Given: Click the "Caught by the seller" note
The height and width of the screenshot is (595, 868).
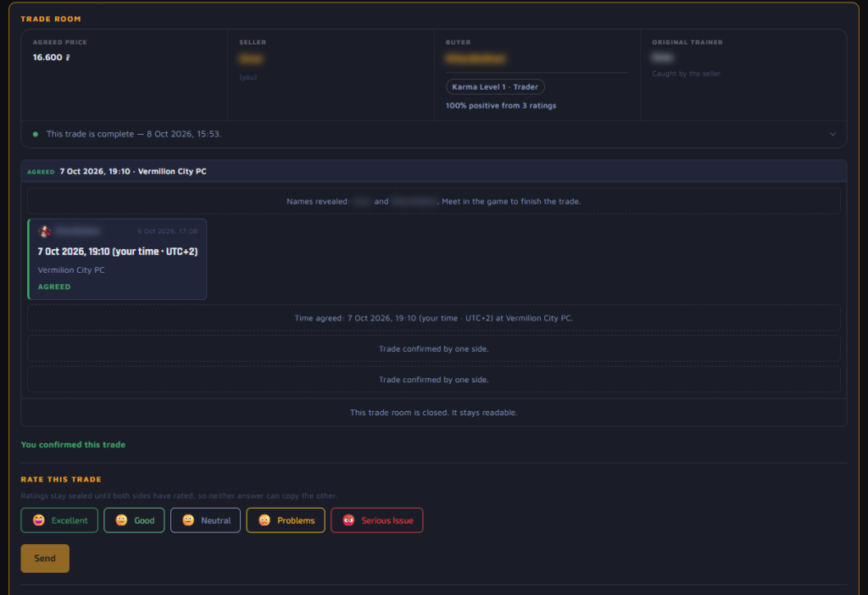Looking at the screenshot, I should [686, 74].
